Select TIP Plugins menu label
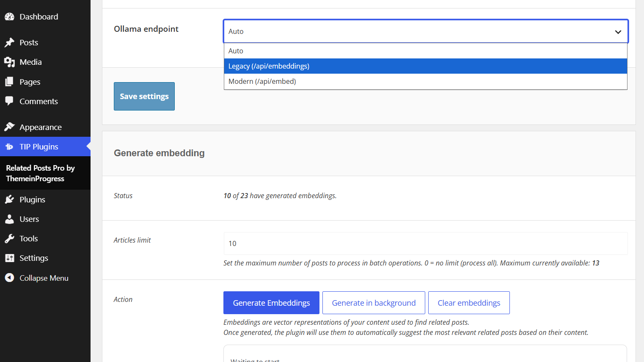 click(39, 147)
